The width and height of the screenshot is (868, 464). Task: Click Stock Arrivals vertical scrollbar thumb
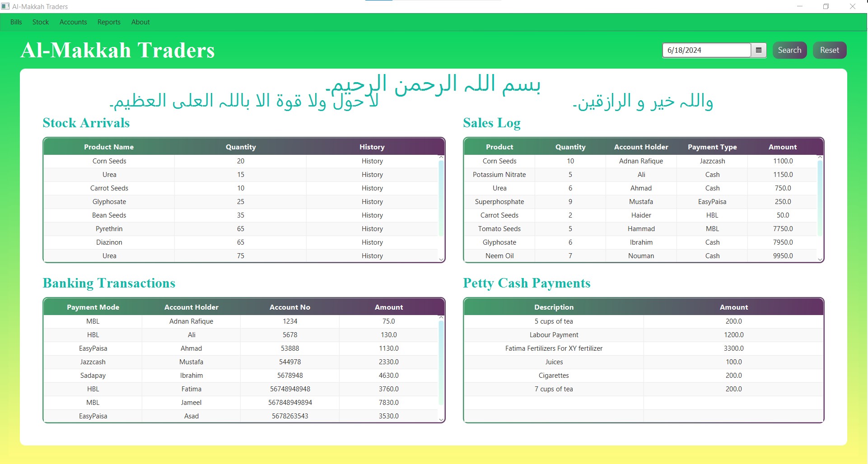point(441,198)
